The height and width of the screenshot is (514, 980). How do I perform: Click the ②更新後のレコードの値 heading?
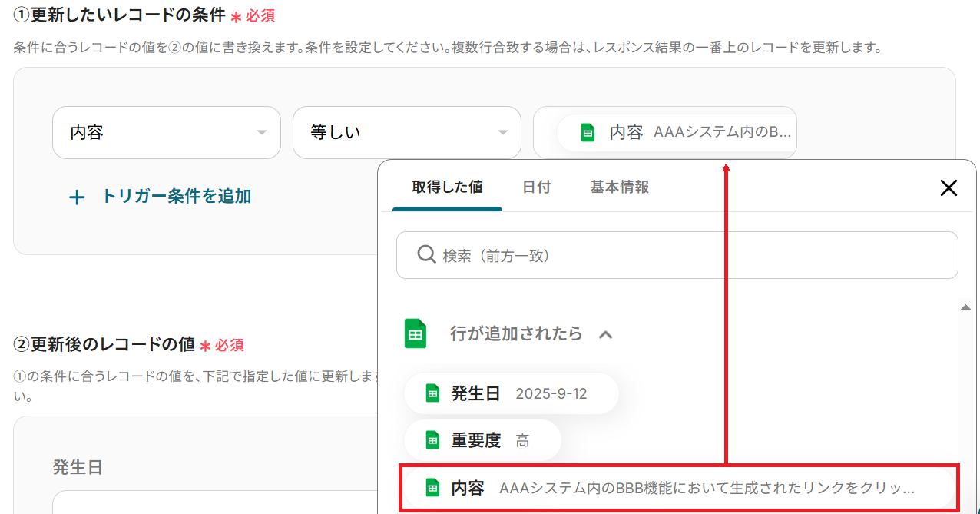104,344
